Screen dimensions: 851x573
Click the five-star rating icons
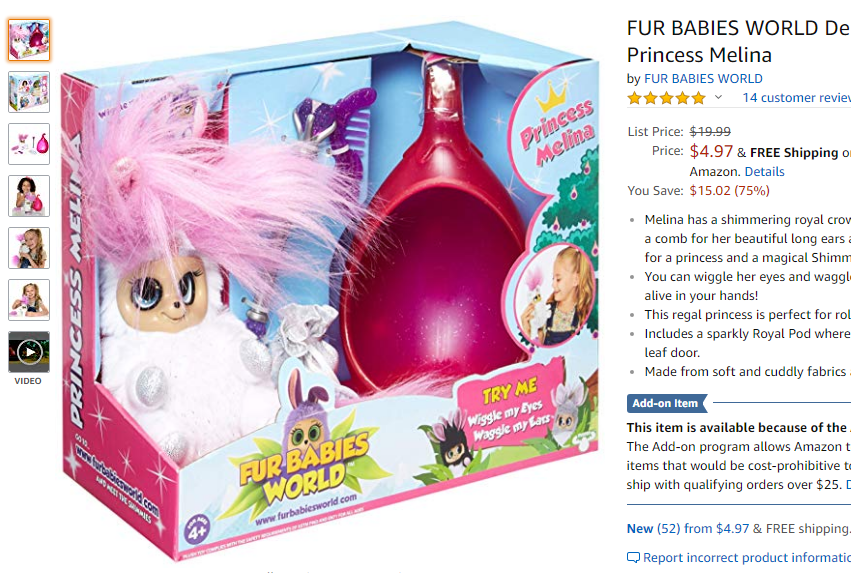[666, 98]
